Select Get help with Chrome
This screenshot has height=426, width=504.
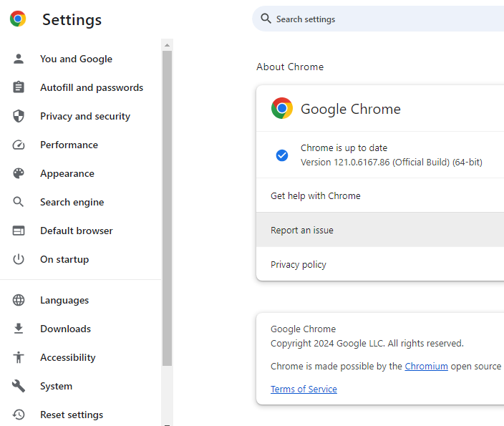coord(316,195)
